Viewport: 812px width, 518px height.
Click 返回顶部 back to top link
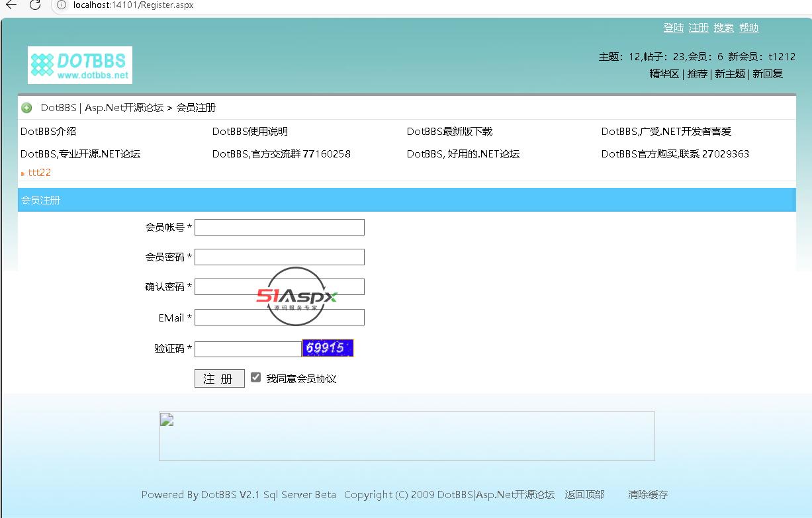[x=584, y=495]
